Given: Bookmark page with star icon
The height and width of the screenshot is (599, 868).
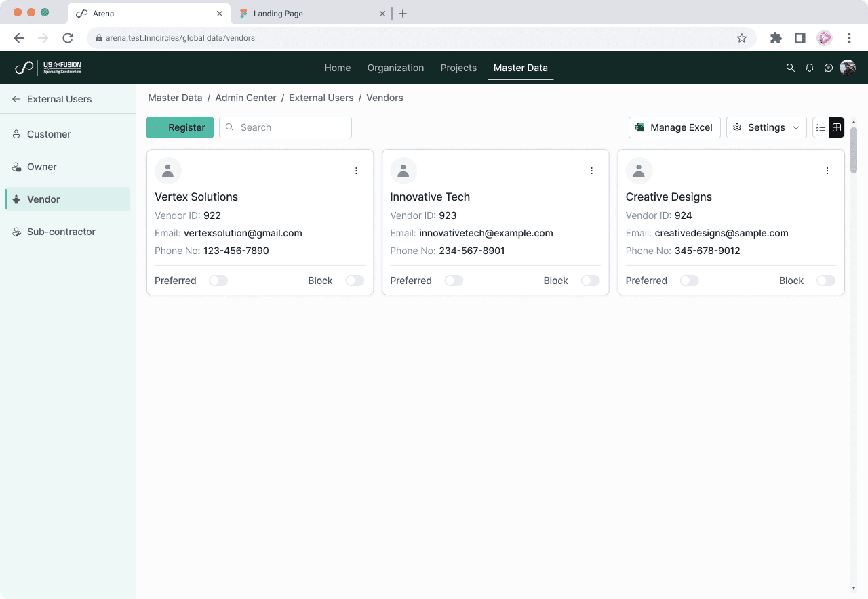Looking at the screenshot, I should click(741, 38).
